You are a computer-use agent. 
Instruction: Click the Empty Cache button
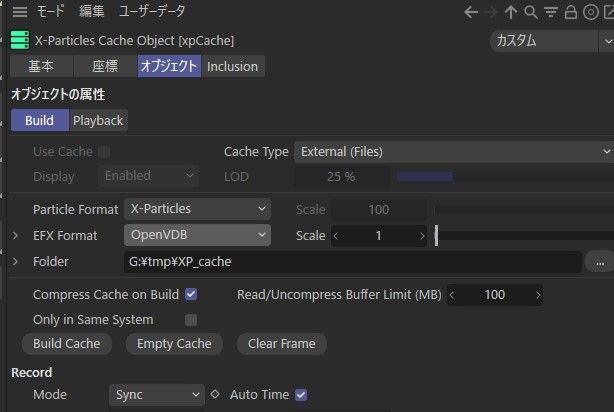174,344
